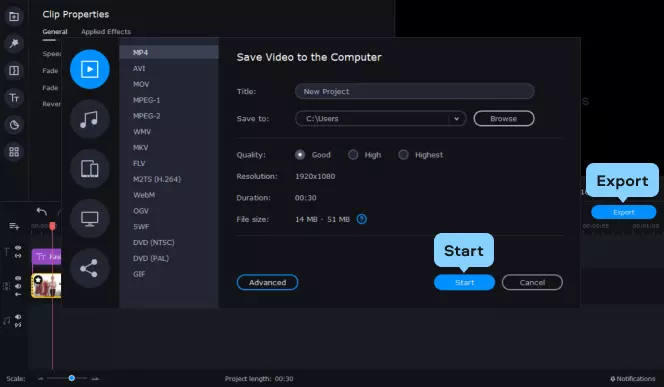Open the Titles panel icon
Image resolution: width=664 pixels, height=387 pixels.
14,98
